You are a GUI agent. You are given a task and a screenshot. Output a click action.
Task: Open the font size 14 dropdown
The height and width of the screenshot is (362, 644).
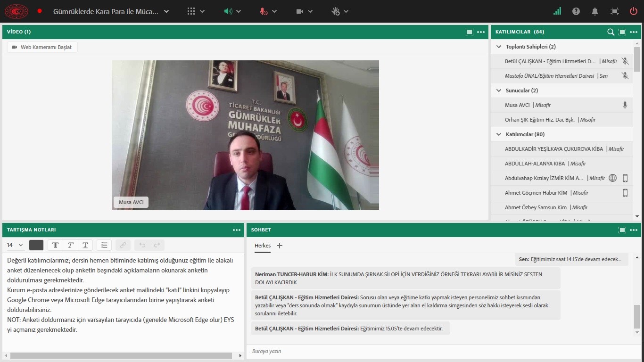[15, 245]
